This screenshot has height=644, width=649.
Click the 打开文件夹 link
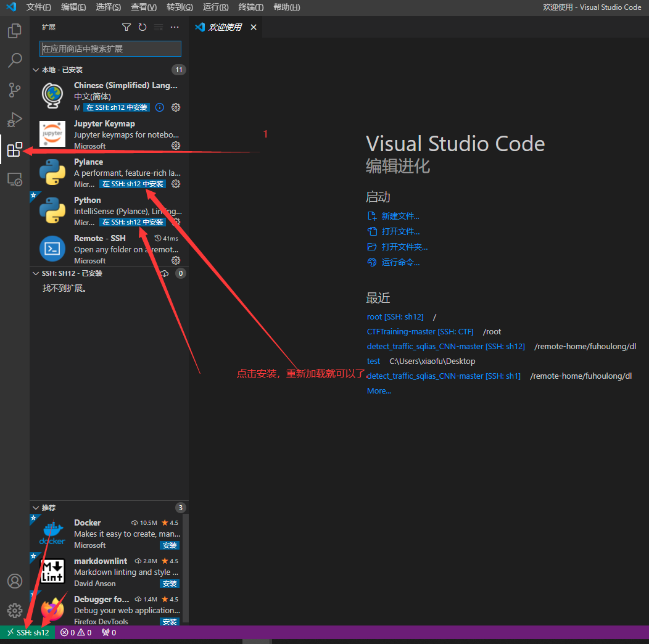click(405, 246)
